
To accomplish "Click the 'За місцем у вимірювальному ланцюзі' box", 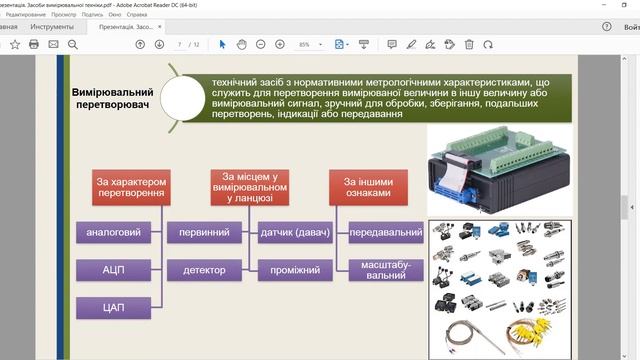I will [250, 187].
